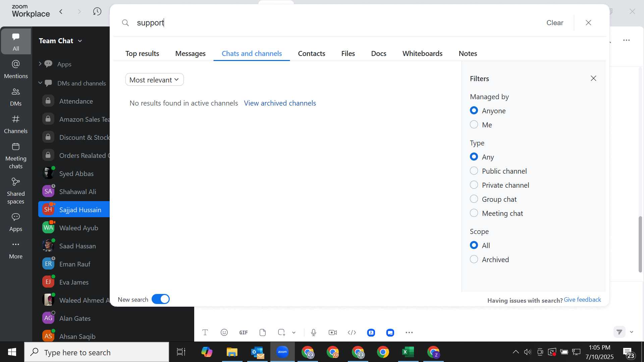Select Type Any option
644x362 pixels.
coord(474,157)
